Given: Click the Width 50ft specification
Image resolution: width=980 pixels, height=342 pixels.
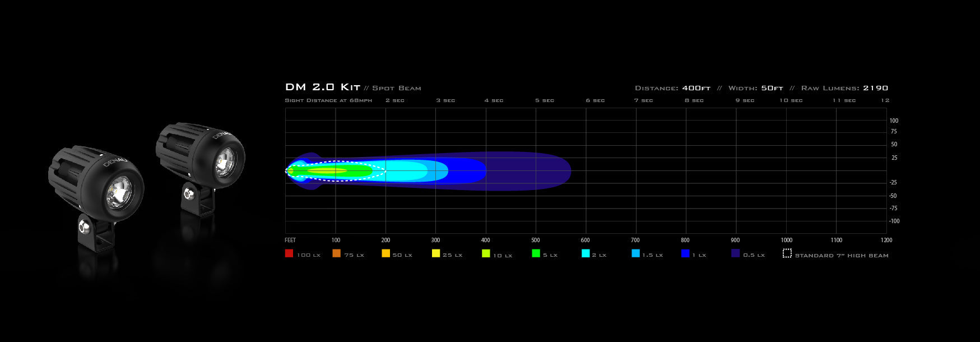Looking at the screenshot, I should point(755,88).
